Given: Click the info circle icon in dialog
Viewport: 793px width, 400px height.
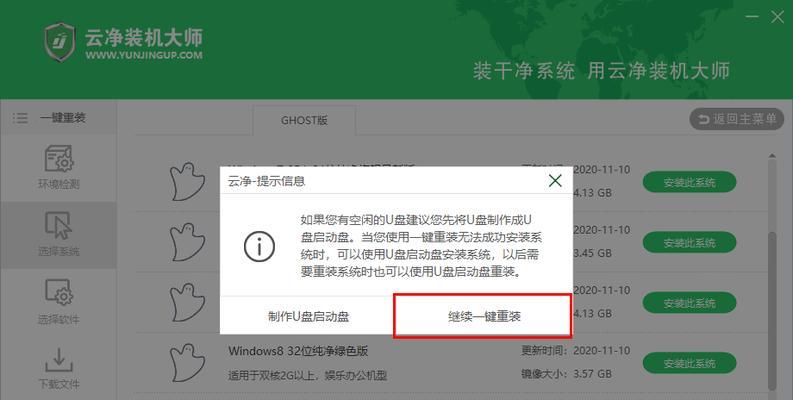Looking at the screenshot, I should (x=259, y=247).
